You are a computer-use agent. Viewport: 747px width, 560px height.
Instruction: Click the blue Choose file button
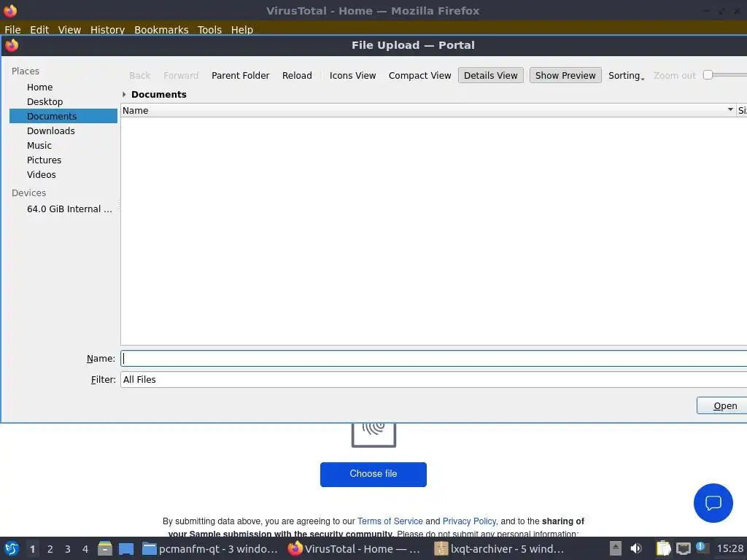click(x=373, y=474)
